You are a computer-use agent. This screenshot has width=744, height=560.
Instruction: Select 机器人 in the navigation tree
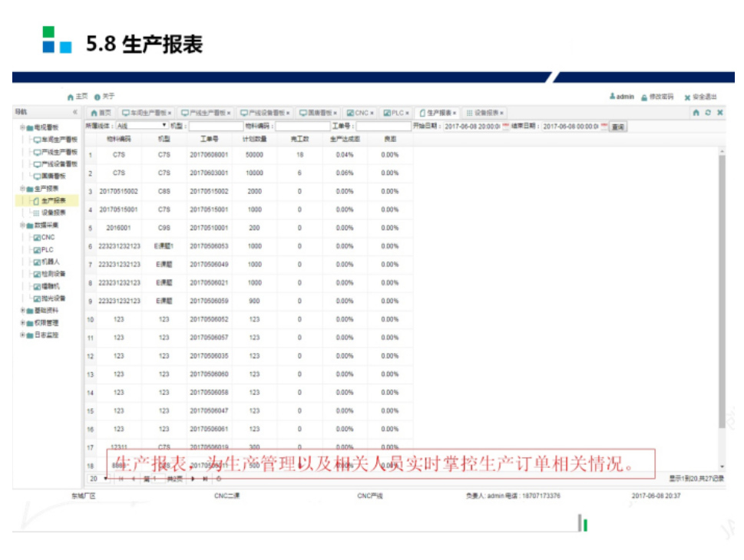[x=51, y=262]
